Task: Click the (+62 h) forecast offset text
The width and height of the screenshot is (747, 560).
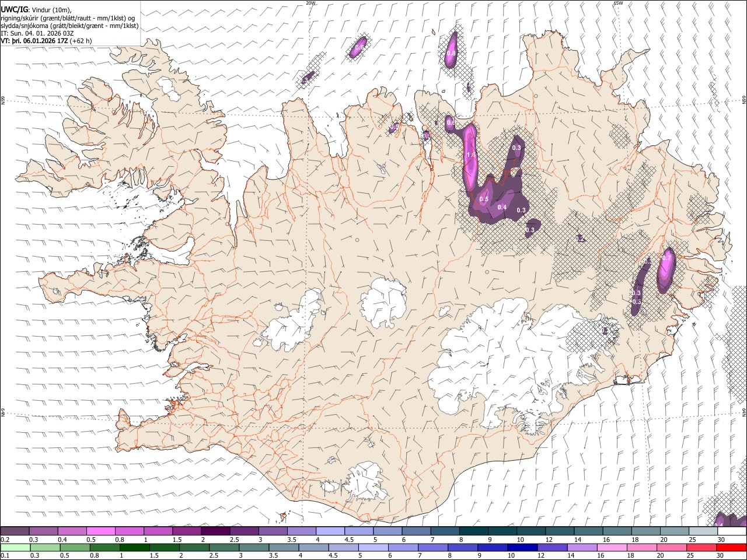Action: [x=81, y=41]
